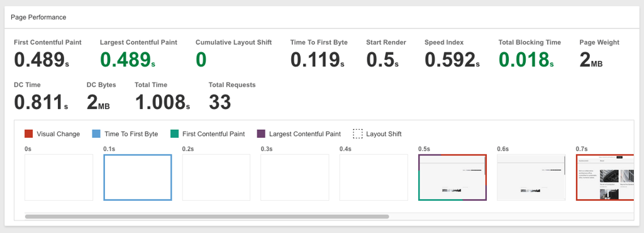Click the Speed Index 0.592s value
The height and width of the screenshot is (233, 644).
[x=452, y=60]
